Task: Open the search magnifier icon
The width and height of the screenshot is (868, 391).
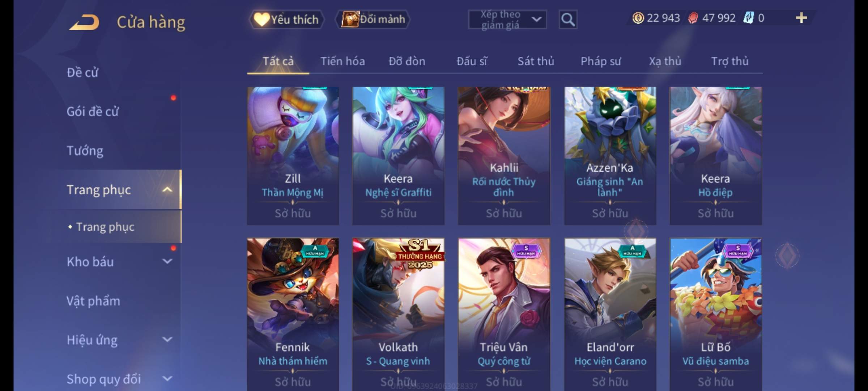Action: click(x=568, y=20)
